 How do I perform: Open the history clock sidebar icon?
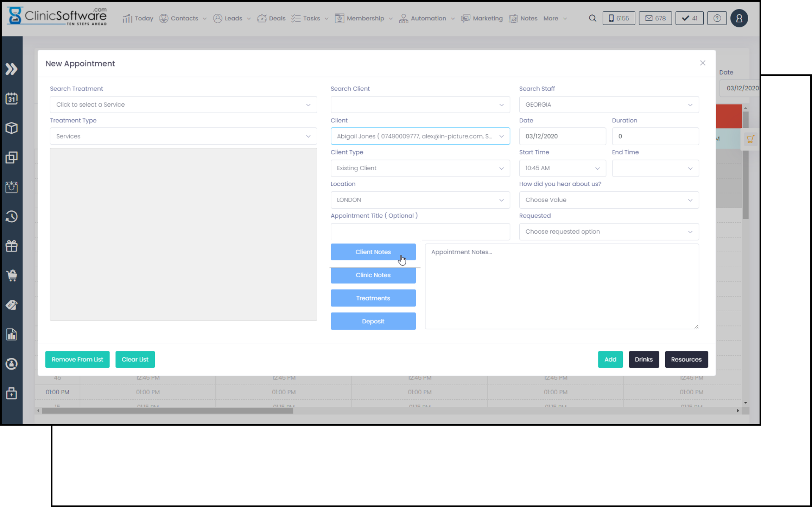point(11,217)
